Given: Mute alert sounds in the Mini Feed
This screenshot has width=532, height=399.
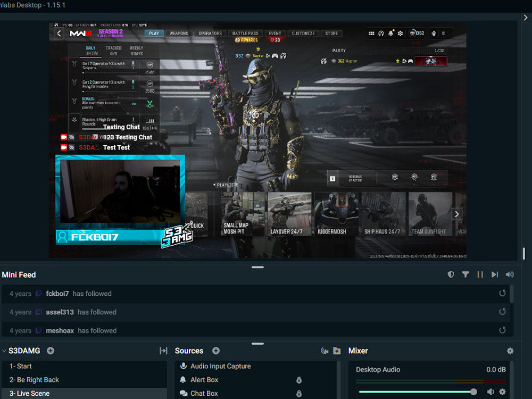Looking at the screenshot, I should (x=510, y=275).
